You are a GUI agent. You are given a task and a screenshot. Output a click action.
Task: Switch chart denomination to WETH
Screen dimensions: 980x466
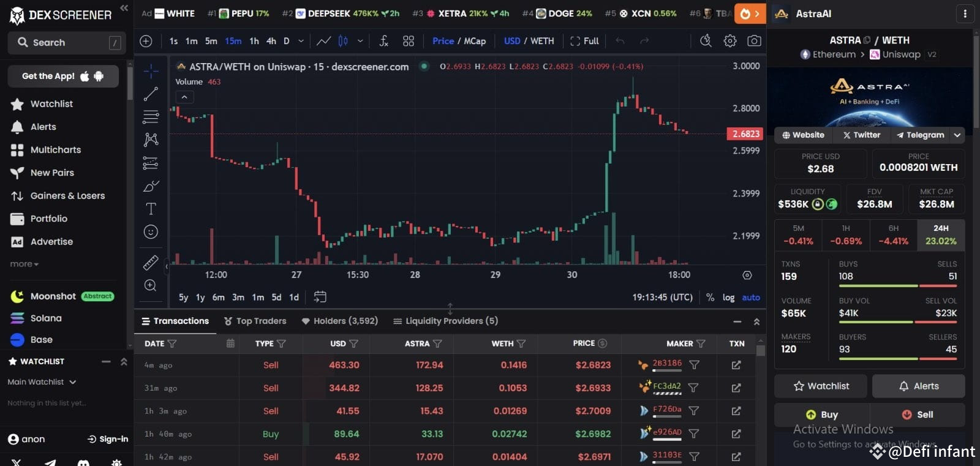click(542, 41)
